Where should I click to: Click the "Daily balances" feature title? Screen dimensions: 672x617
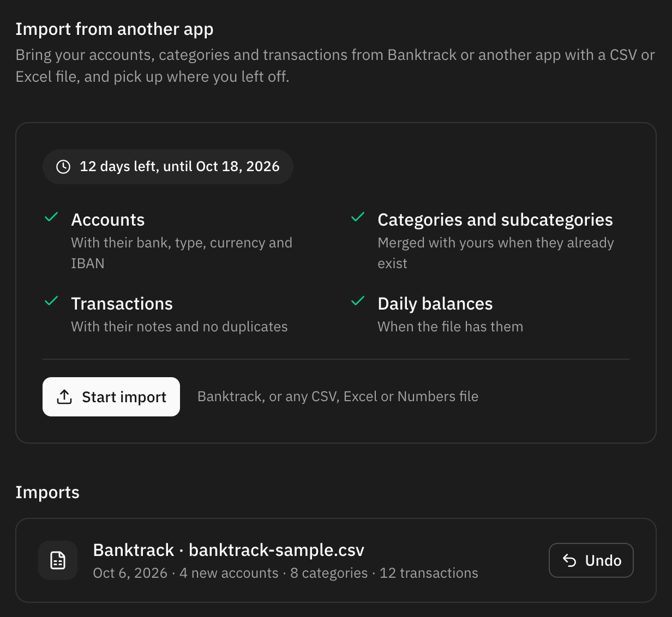pos(435,304)
